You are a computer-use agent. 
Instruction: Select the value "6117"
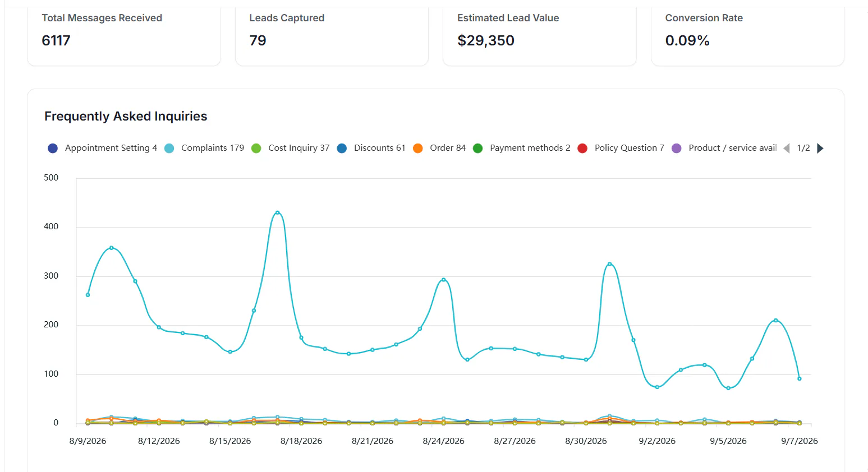[56, 40]
